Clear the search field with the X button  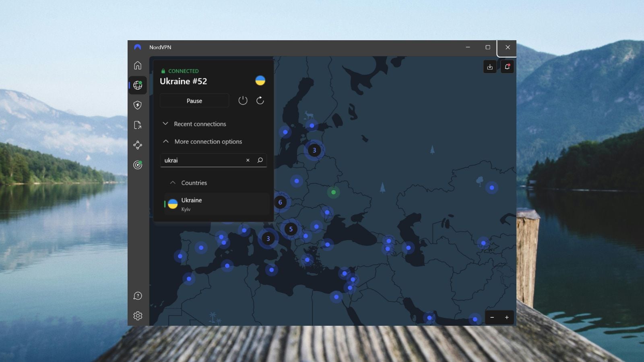click(248, 160)
